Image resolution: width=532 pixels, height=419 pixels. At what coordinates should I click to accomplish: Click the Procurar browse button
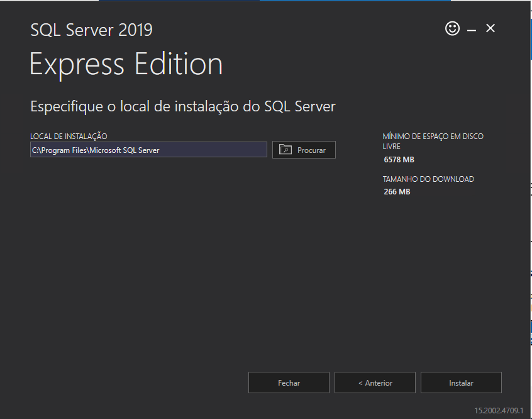point(304,150)
